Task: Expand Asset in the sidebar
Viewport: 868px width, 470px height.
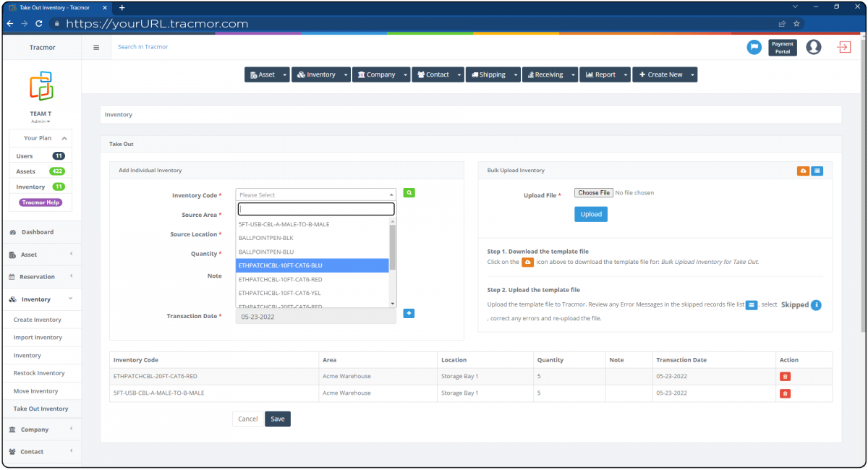Action: (x=41, y=255)
